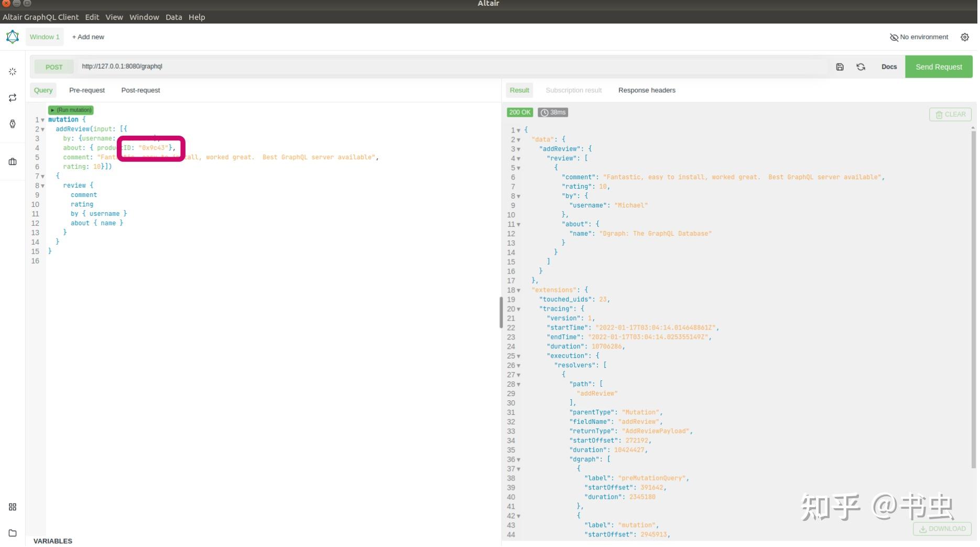Click the reload docs icon
The height and width of the screenshot is (547, 980).
coord(861,67)
